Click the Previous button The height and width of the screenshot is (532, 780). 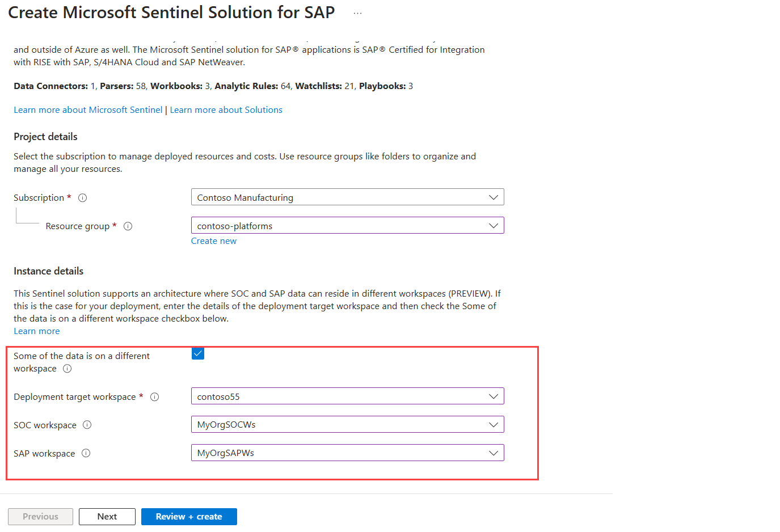point(40,516)
